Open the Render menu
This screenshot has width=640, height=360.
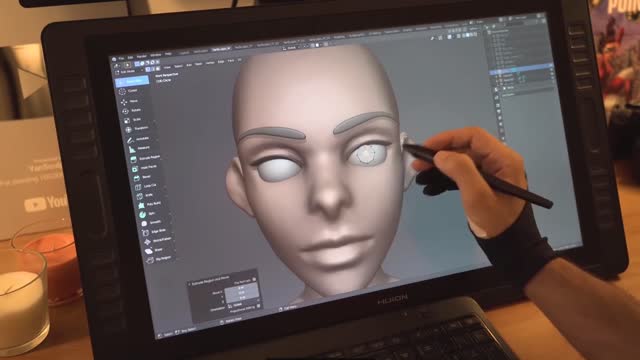pos(141,56)
